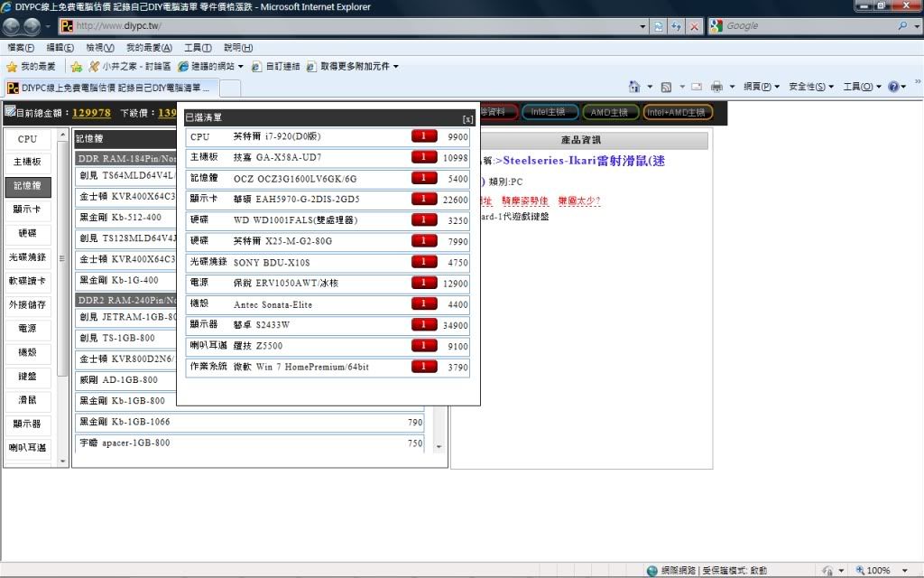Open the search provider dropdown arrow

tap(917, 26)
